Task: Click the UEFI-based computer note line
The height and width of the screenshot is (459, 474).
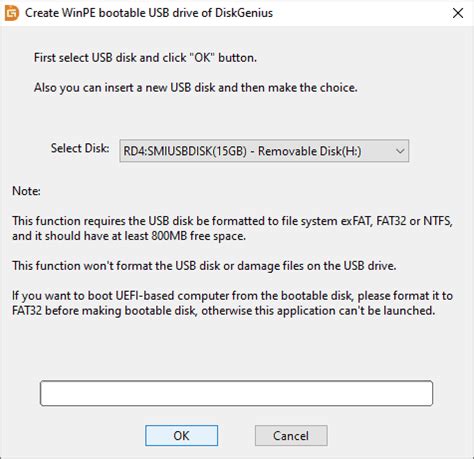Action: (x=232, y=296)
